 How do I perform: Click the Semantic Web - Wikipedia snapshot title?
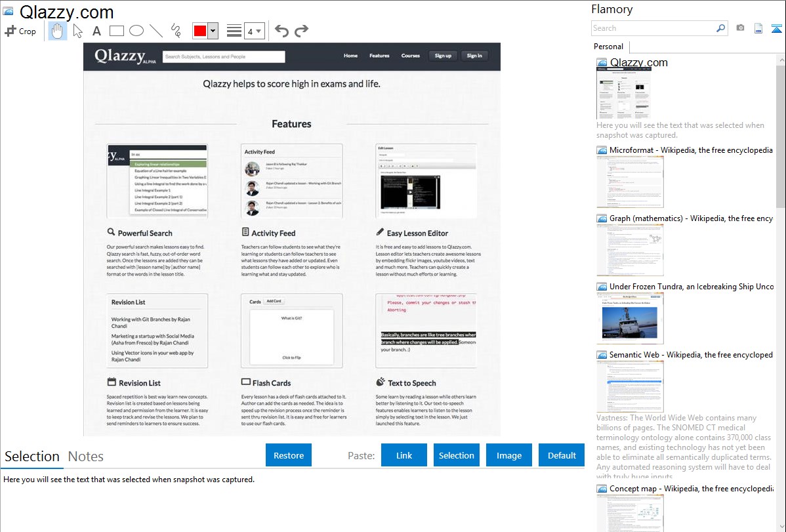click(x=691, y=354)
